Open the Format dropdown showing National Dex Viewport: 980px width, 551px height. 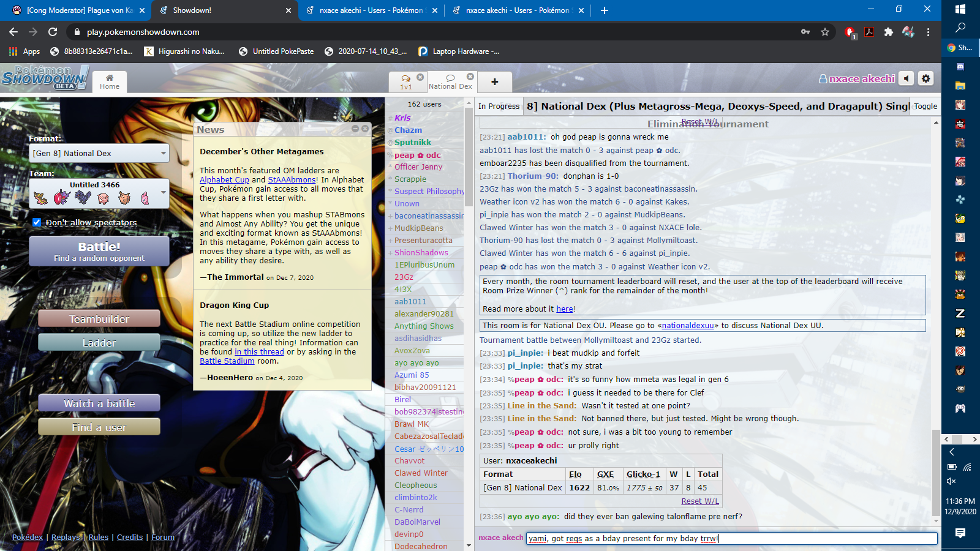pos(99,154)
